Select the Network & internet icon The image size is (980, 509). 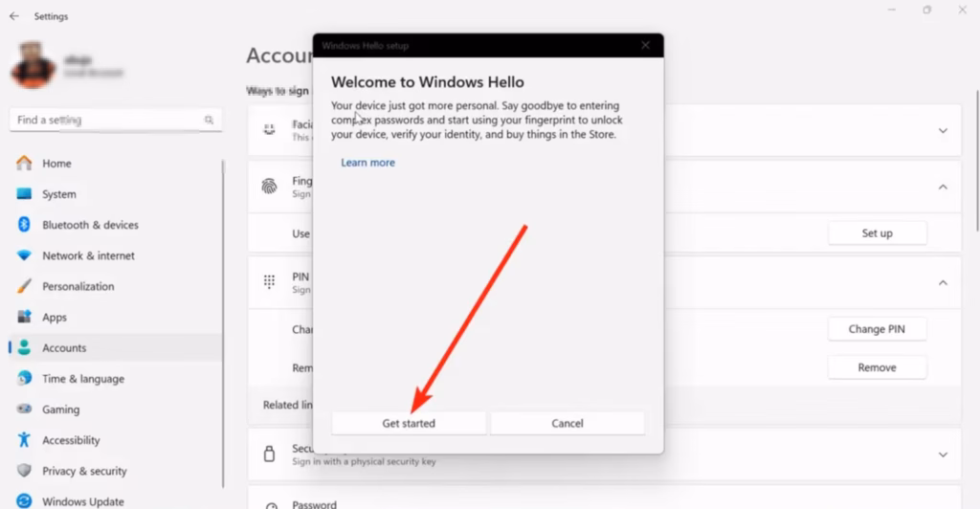pyautogui.click(x=25, y=255)
